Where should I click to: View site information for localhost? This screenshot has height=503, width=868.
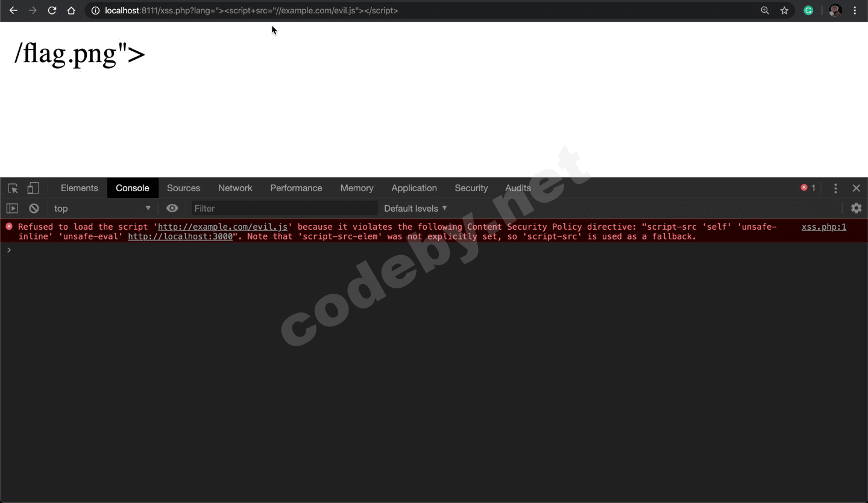pyautogui.click(x=95, y=10)
